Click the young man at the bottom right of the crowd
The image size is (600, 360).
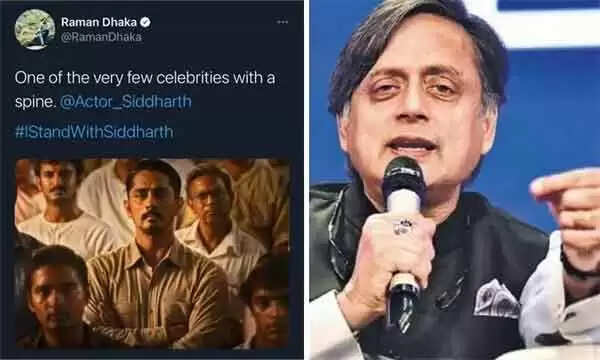(x=266, y=302)
